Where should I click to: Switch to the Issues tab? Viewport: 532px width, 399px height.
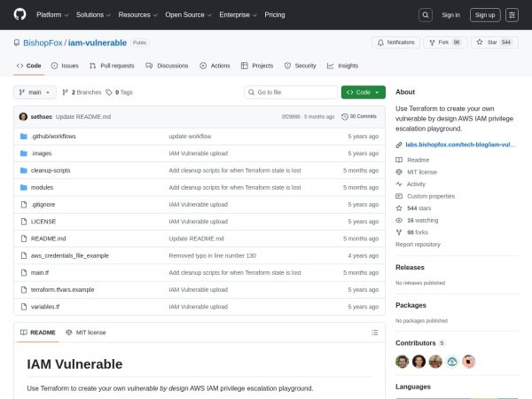pyautogui.click(x=65, y=66)
